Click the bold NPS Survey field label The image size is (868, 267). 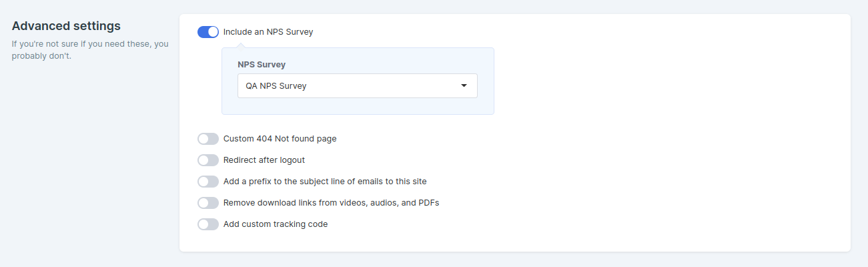[x=262, y=65]
